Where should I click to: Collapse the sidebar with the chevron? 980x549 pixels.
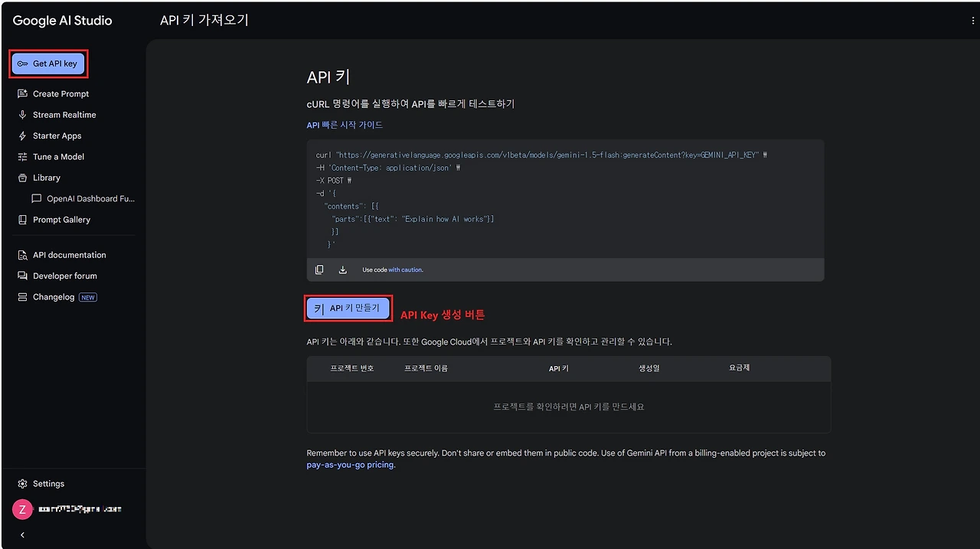(22, 535)
